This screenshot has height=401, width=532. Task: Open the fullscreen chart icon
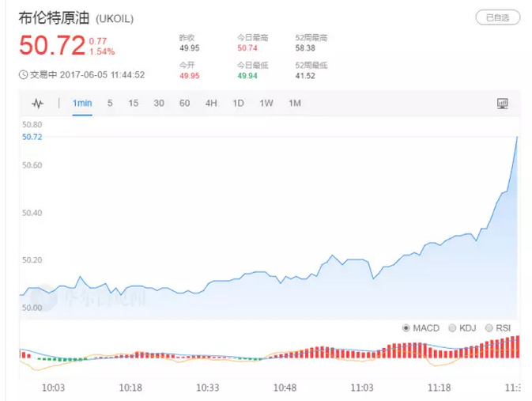pos(502,104)
